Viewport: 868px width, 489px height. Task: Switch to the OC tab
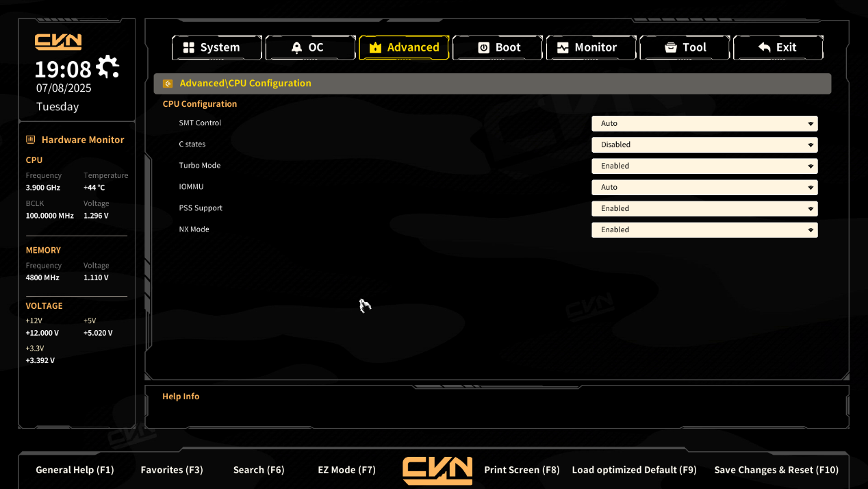click(x=310, y=48)
